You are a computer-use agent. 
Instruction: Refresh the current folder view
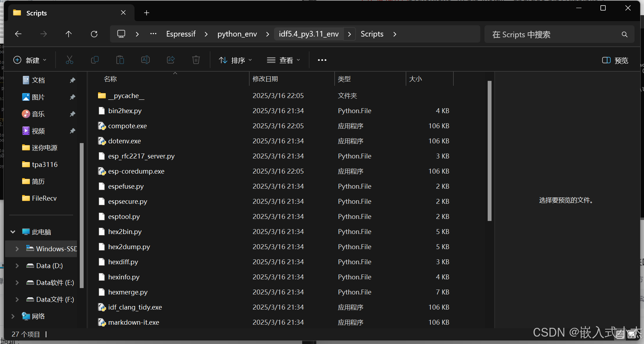94,34
